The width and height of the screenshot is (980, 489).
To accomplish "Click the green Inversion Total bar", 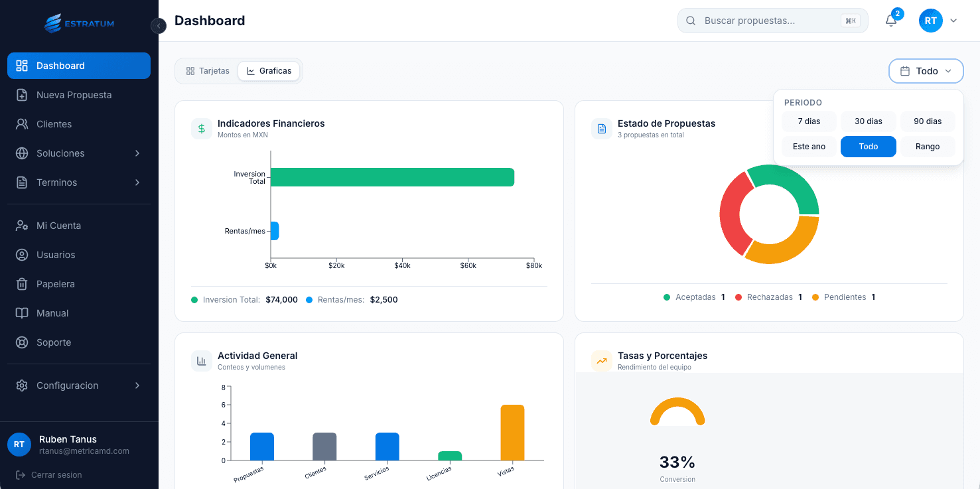I will pyautogui.click(x=393, y=177).
